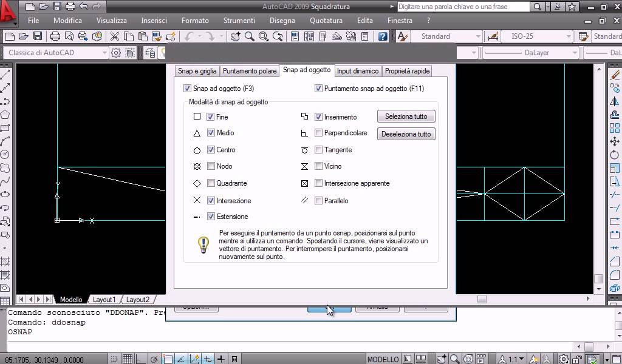The height and width of the screenshot is (364, 622).
Task: Uncheck the Medio snap mode
Action: (x=211, y=133)
